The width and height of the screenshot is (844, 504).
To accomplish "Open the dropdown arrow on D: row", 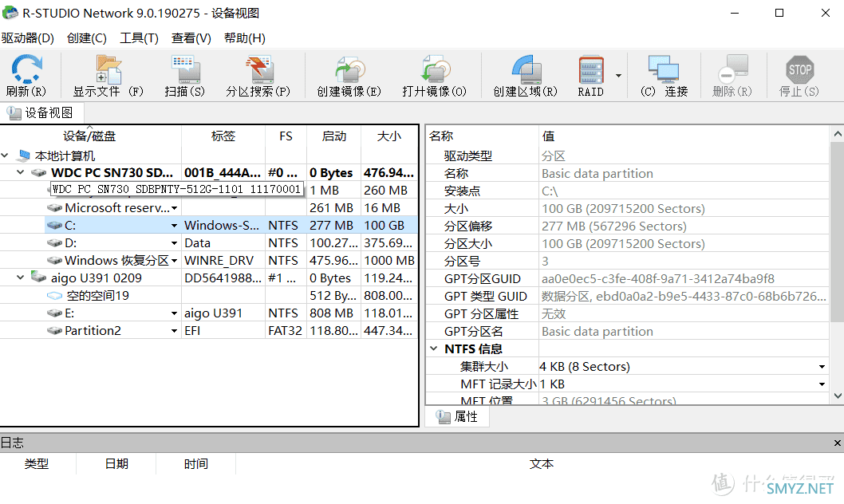I will click(175, 243).
